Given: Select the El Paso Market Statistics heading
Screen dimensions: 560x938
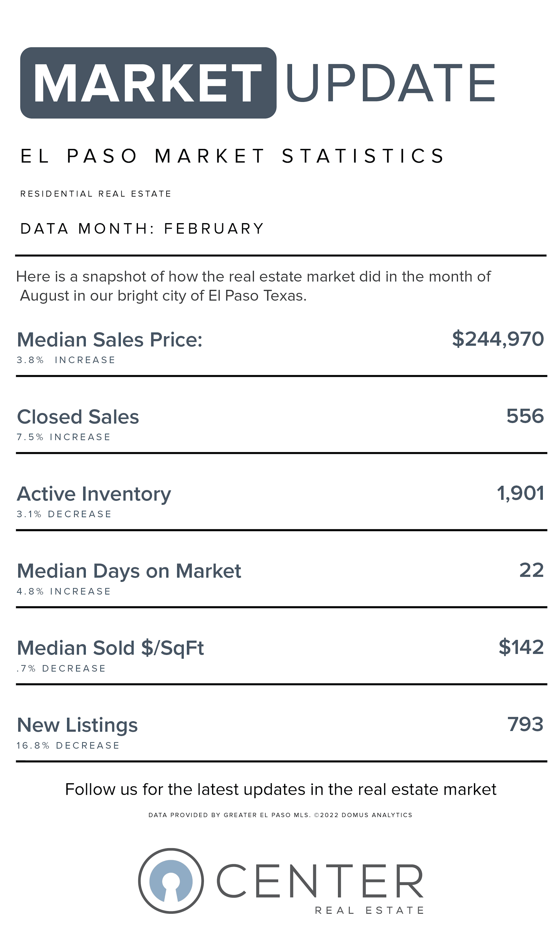Looking at the screenshot, I should (x=232, y=156).
